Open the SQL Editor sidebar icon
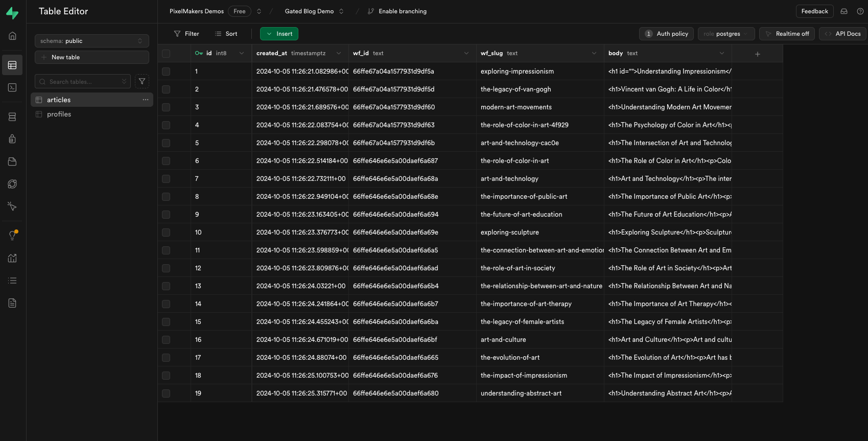 coord(12,87)
